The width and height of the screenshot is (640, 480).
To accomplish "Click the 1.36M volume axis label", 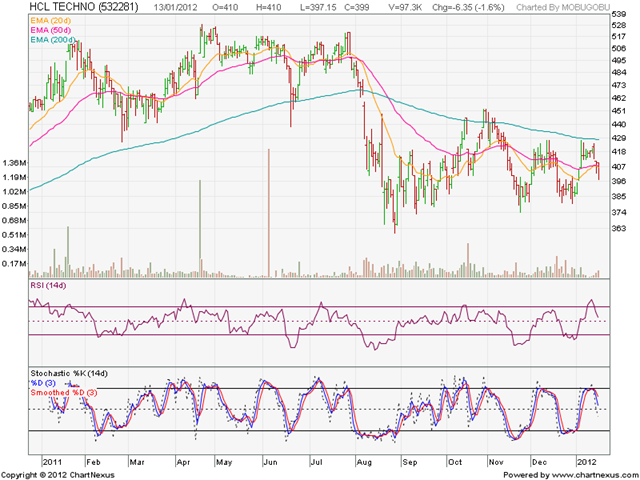I will 15,163.
